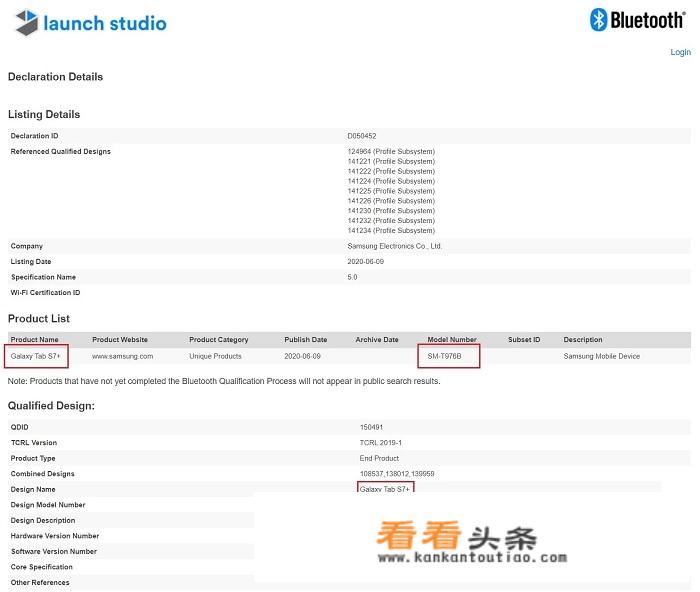The width and height of the screenshot is (700, 592).
Task: Click the Other References label
Action: click(x=40, y=583)
